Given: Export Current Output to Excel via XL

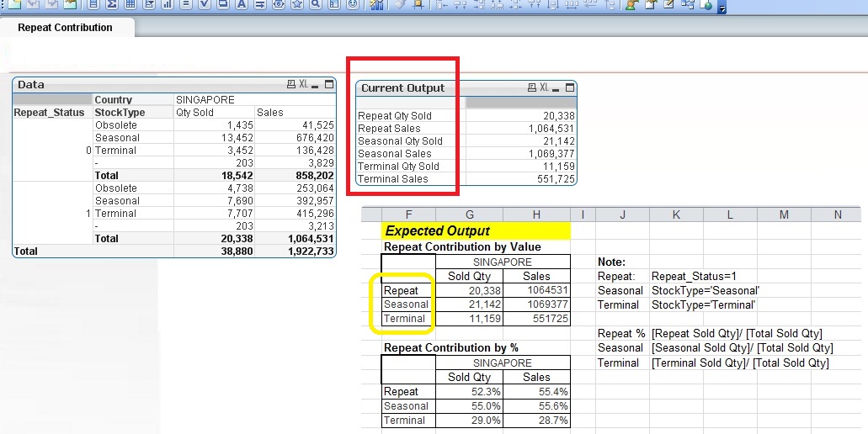Looking at the screenshot, I should click(x=544, y=87).
